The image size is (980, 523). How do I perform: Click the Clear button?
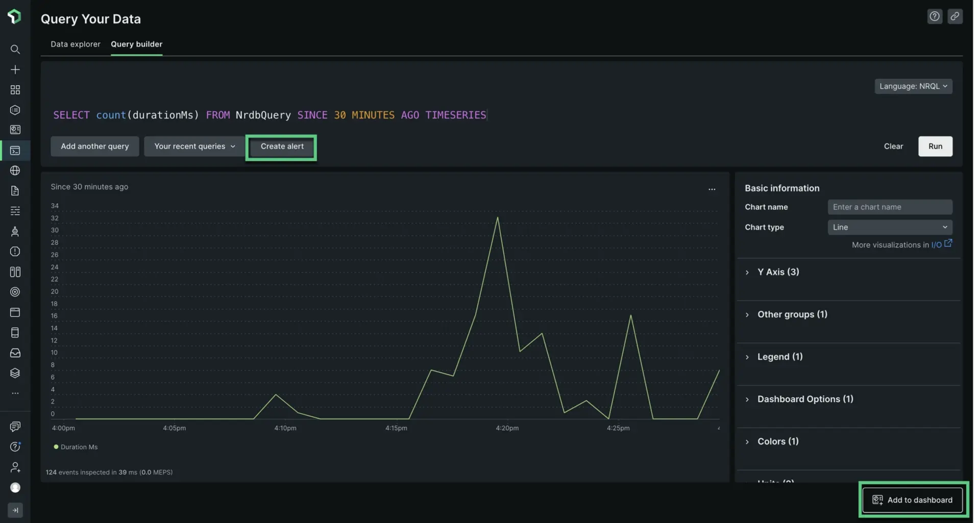click(893, 146)
